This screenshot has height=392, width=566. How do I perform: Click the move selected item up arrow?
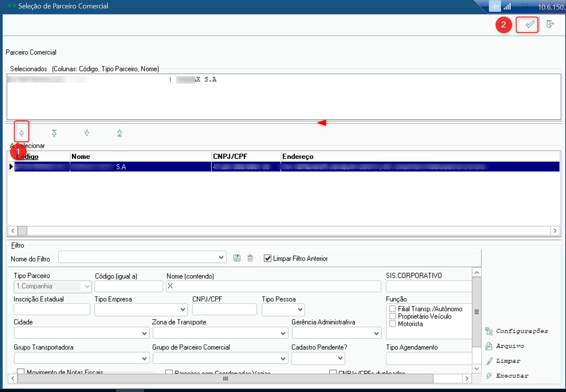click(21, 133)
